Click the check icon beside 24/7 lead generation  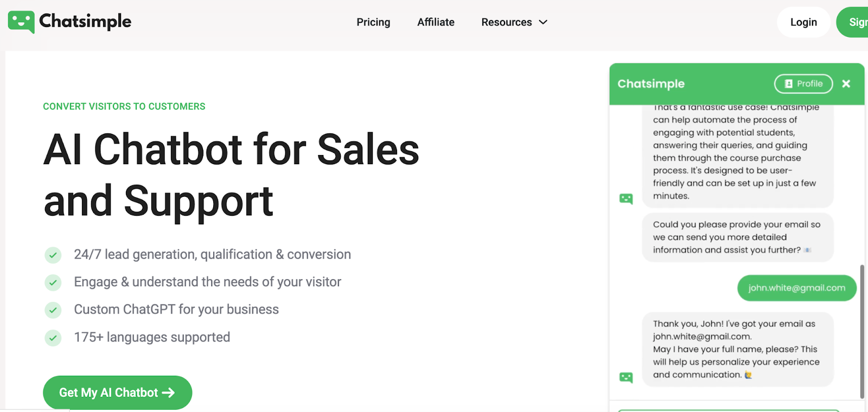click(53, 255)
